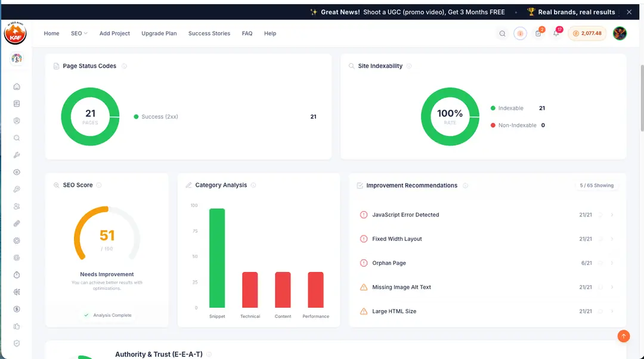Click the orange scroll-to-top arrow button

[624, 336]
